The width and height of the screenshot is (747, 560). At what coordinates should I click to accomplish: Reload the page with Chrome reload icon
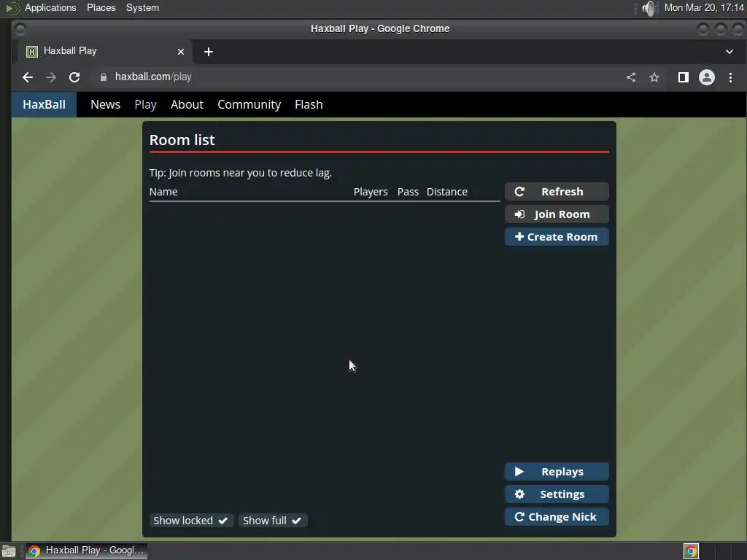(74, 77)
